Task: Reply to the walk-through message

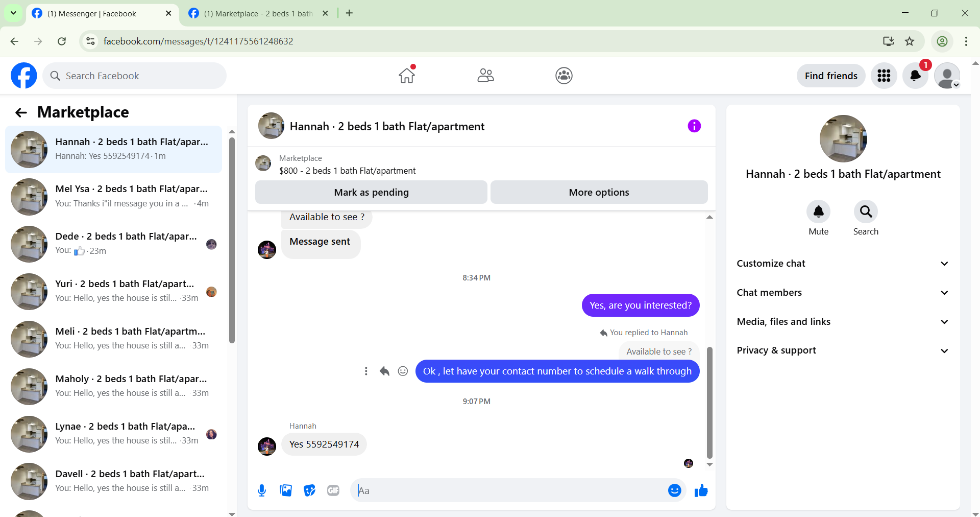Action: click(x=384, y=371)
